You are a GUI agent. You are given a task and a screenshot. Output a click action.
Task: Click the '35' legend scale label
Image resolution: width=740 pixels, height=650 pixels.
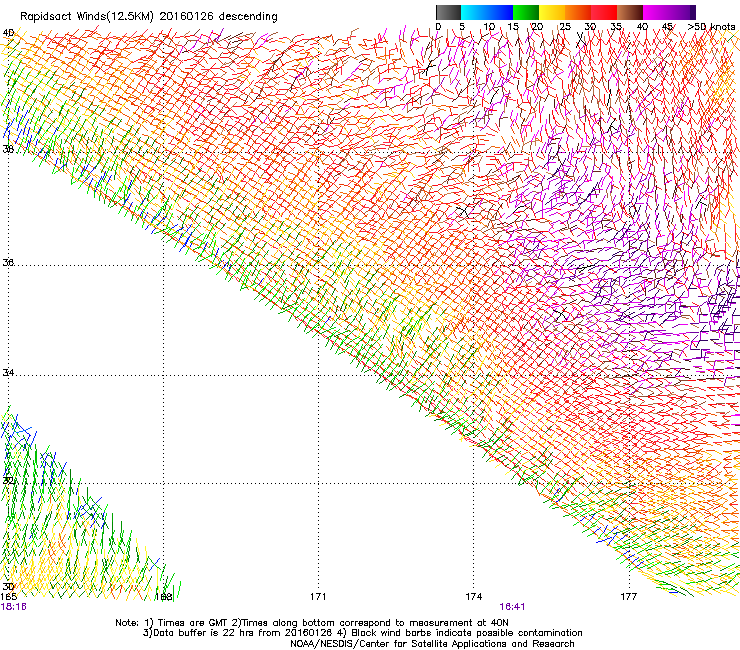616,26
